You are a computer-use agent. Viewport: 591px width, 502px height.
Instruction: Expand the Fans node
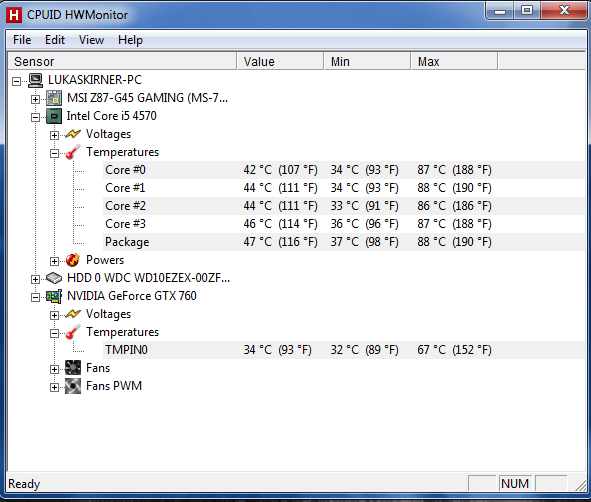click(x=54, y=369)
